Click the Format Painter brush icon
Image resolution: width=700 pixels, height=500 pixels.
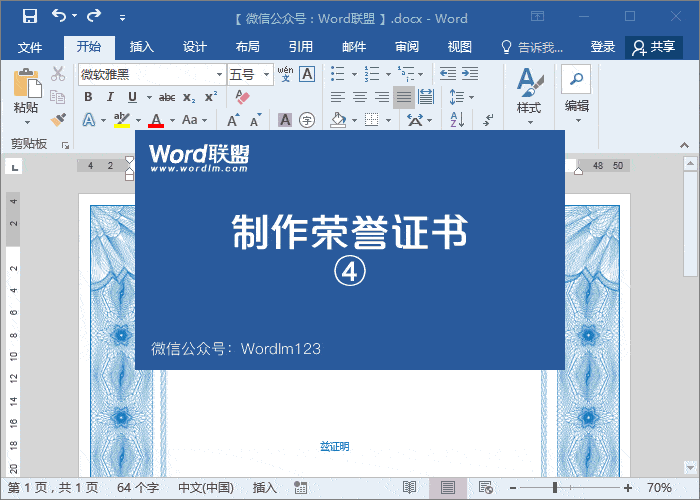click(x=58, y=119)
